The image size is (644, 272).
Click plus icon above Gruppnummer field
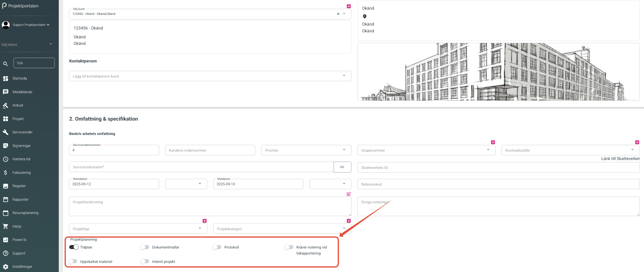point(493,142)
